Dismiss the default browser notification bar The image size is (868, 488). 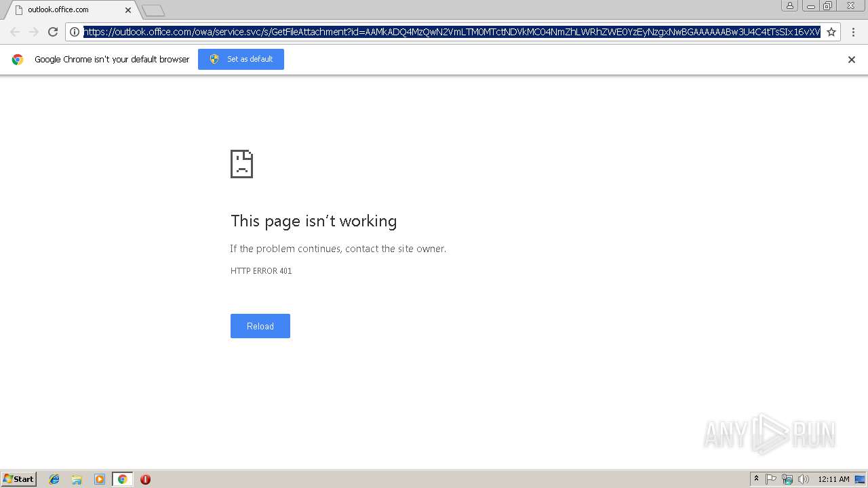[x=852, y=60]
